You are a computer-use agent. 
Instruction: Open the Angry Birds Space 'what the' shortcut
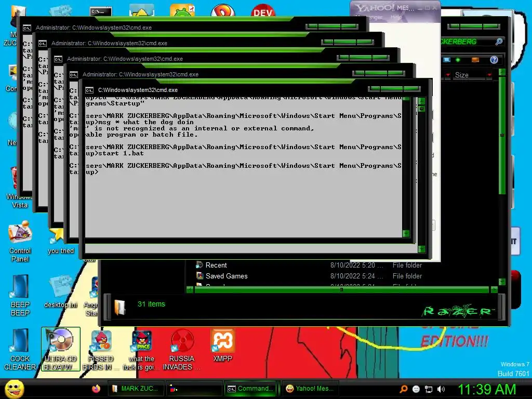click(x=141, y=350)
